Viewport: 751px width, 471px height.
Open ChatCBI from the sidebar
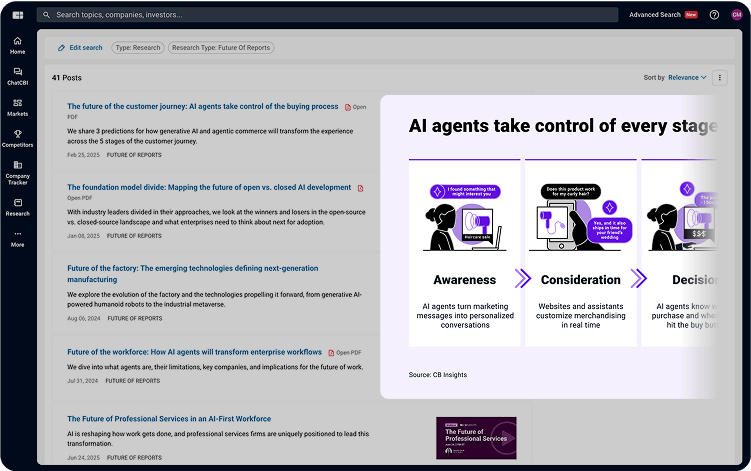tap(17, 76)
